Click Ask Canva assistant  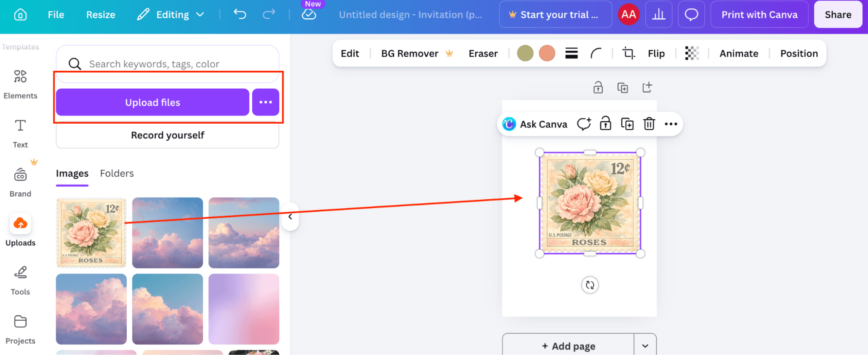pyautogui.click(x=535, y=124)
